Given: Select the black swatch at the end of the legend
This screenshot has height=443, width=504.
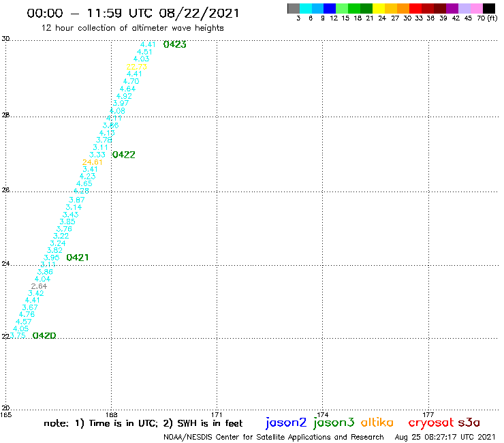Looking at the screenshot, I should 489,8.
